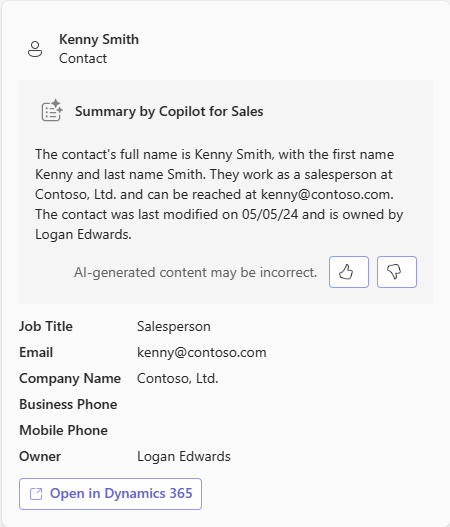Image resolution: width=450 pixels, height=527 pixels.
Task: Click the Kenny Smith contact name
Action: coord(99,39)
